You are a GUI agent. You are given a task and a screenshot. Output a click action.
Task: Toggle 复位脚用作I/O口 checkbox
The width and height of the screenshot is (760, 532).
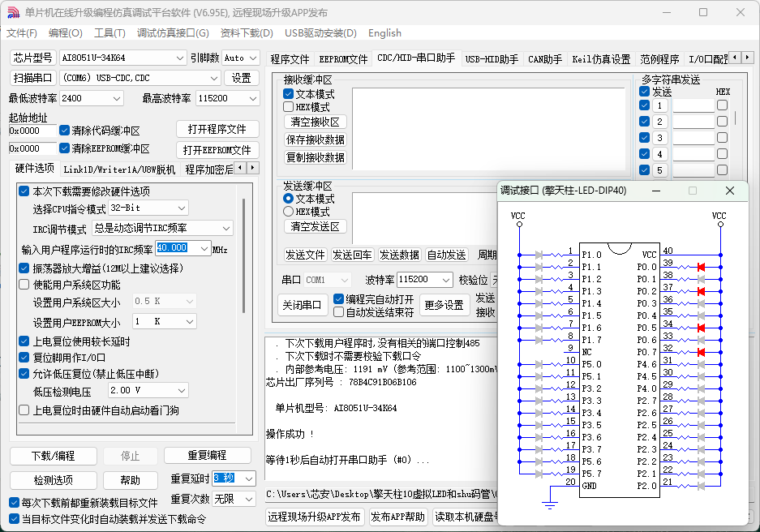coord(24,358)
